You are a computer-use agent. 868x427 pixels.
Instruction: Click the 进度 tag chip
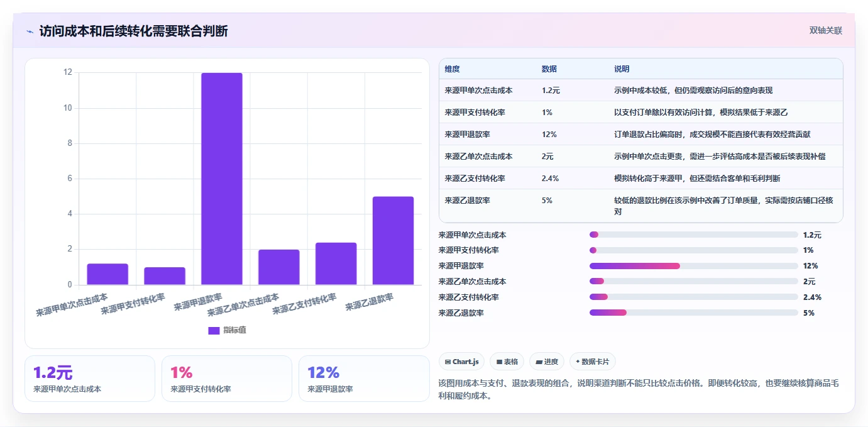547,362
